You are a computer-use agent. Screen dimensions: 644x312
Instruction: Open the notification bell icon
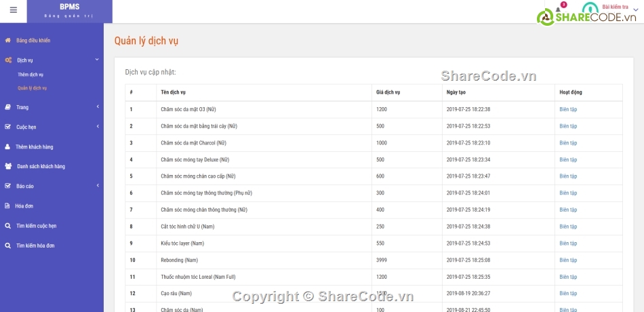[558, 9]
